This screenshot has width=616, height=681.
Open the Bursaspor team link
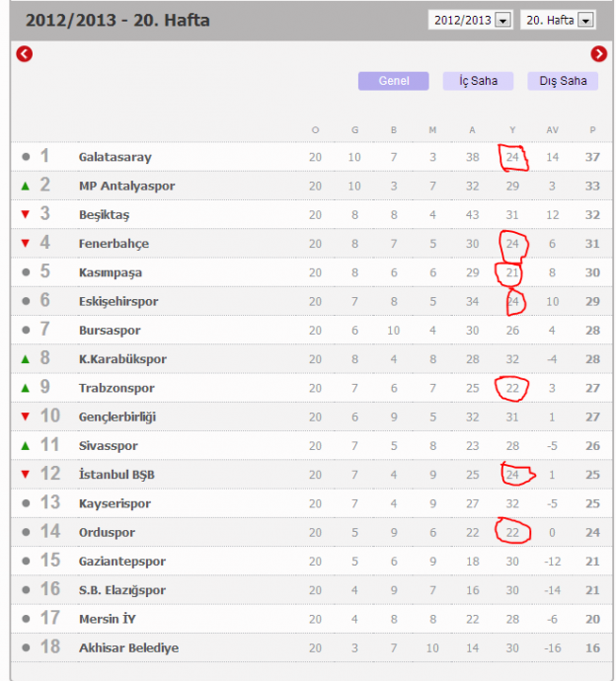click(112, 330)
